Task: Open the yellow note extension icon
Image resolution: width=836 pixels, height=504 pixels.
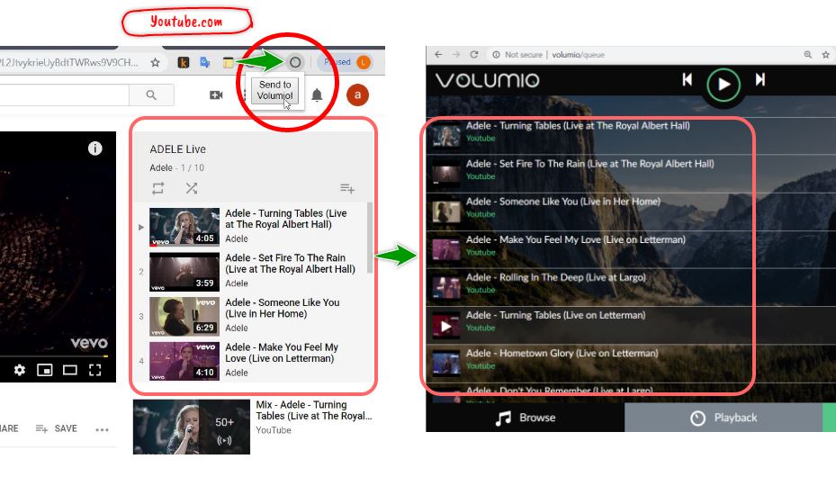Action: (x=229, y=63)
